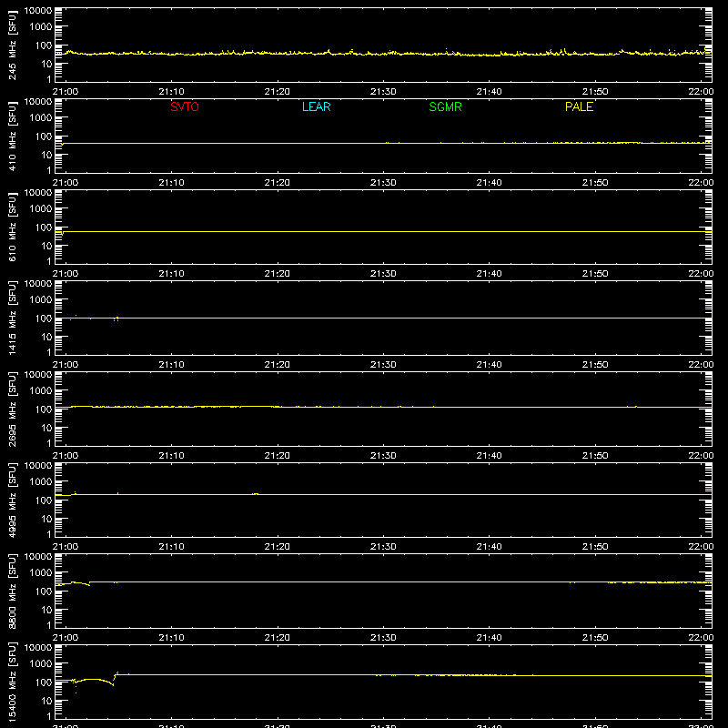Click the "4995 MHz [SFU]" axis title
Viewport: 728px width, 728px height.
(x=13, y=500)
